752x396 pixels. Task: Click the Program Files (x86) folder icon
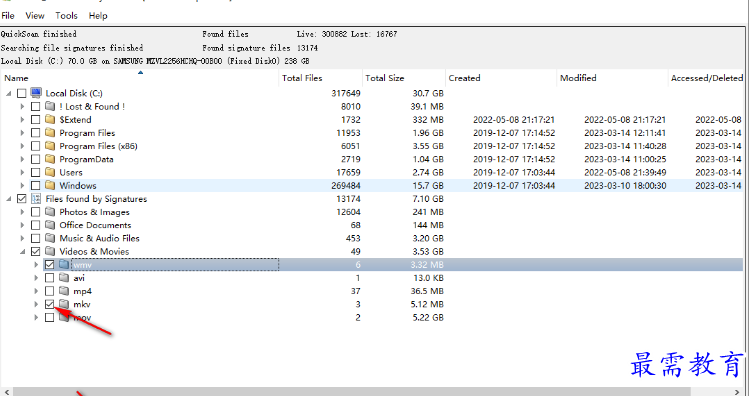point(50,146)
